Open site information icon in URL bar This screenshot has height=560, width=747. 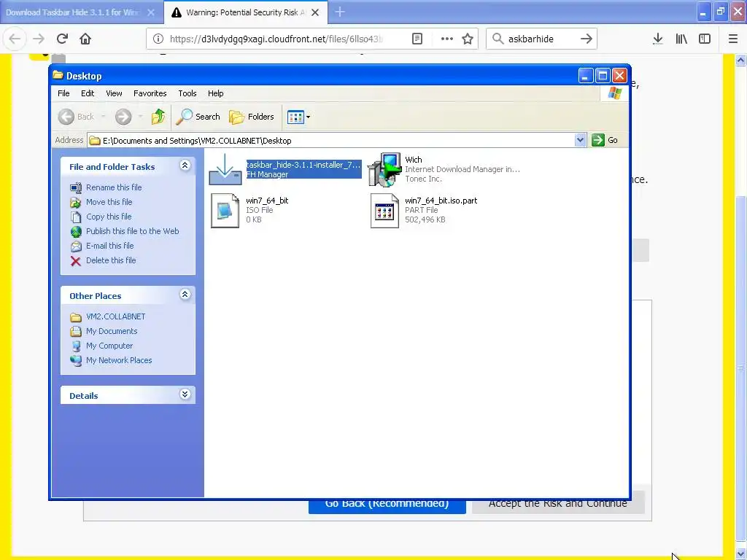pos(158,39)
